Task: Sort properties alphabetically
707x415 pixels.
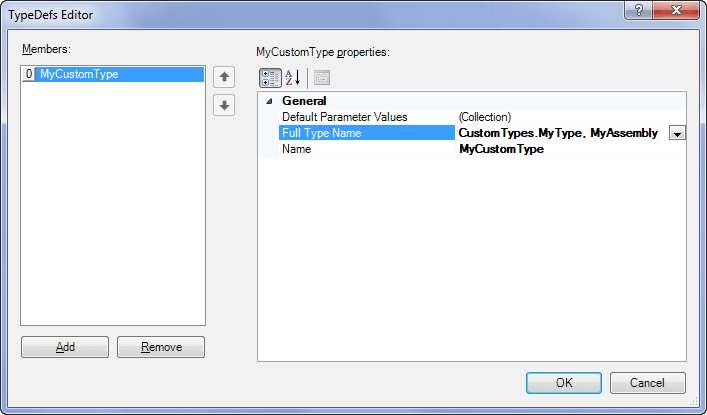Action: pyautogui.click(x=293, y=78)
